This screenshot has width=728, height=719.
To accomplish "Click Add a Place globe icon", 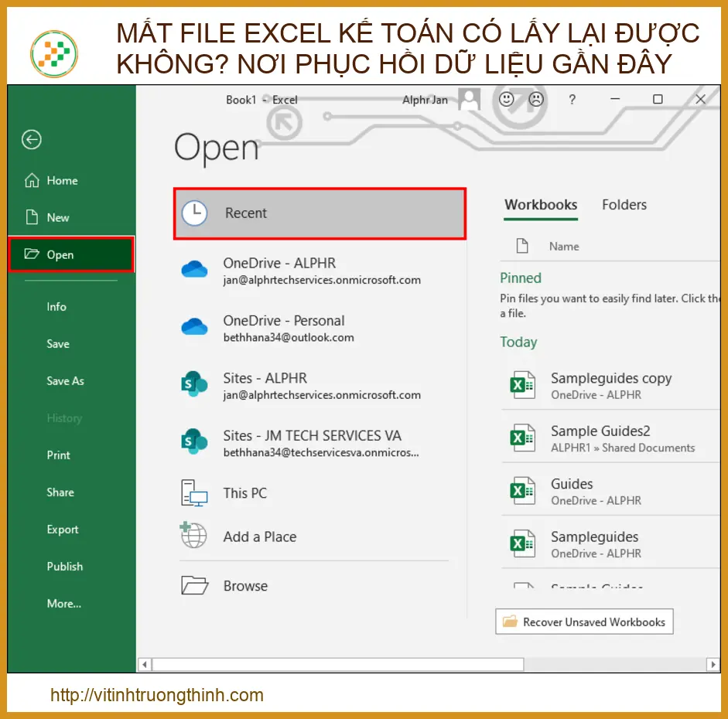I will 193,535.
